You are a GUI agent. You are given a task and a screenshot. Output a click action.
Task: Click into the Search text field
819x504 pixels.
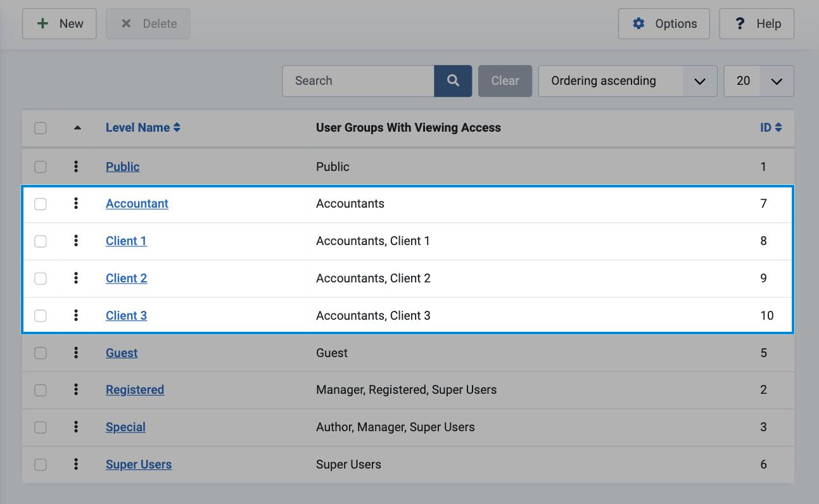[358, 81]
